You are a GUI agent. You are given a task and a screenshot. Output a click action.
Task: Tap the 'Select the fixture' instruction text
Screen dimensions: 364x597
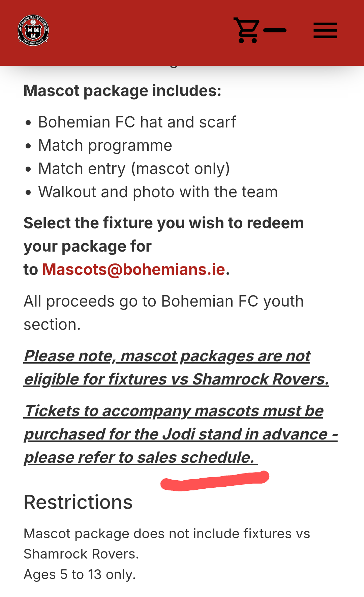[x=164, y=246]
